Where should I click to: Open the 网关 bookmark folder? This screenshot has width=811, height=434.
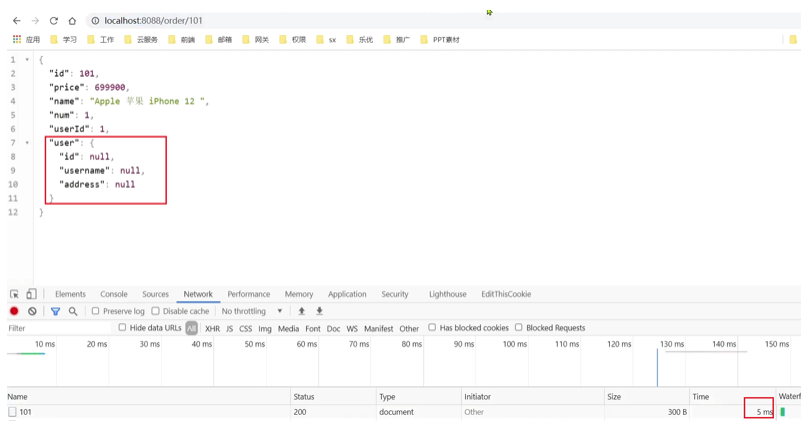[x=256, y=39]
